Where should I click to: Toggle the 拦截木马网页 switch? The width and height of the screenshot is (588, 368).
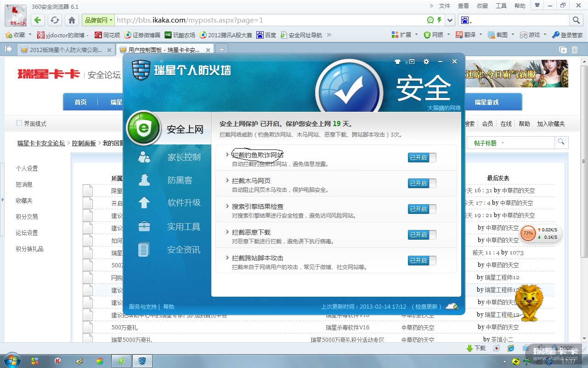(422, 184)
